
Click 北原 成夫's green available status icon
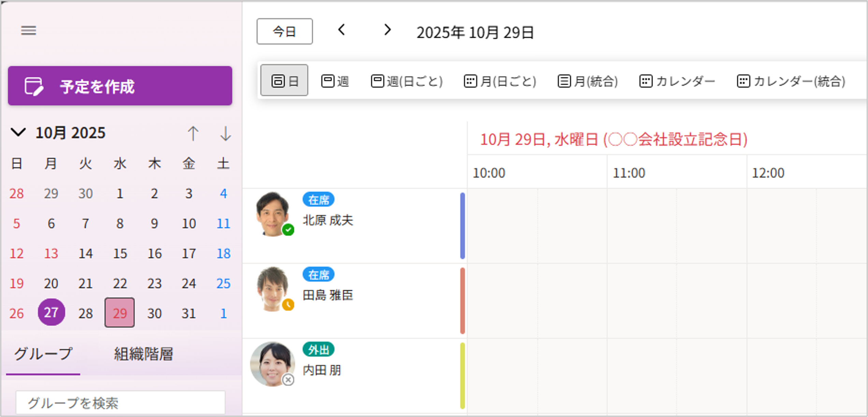(288, 230)
